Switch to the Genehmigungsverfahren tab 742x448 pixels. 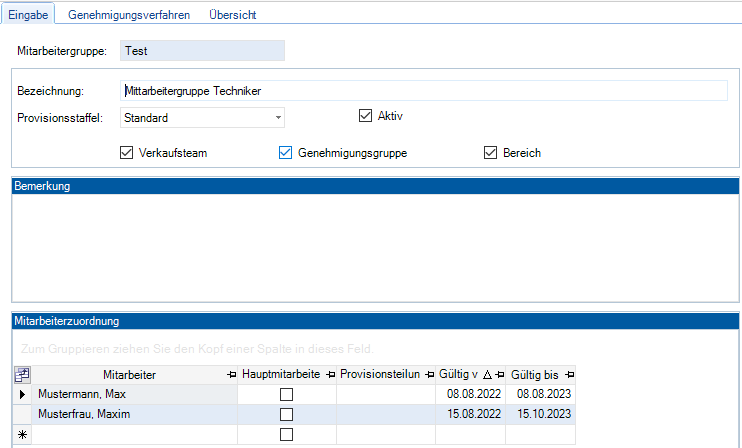coord(129,16)
